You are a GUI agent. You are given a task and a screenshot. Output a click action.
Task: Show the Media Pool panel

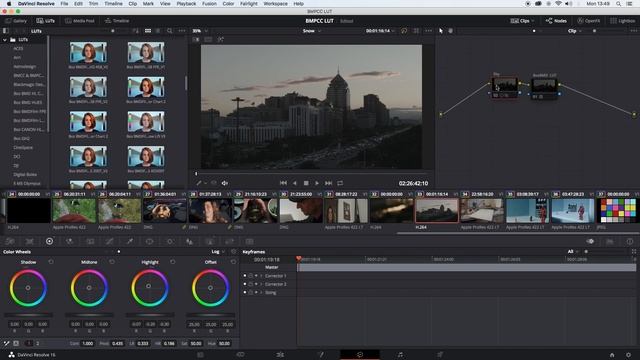click(80, 21)
